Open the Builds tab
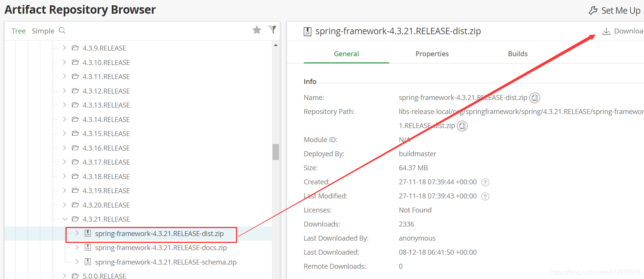 click(x=518, y=54)
